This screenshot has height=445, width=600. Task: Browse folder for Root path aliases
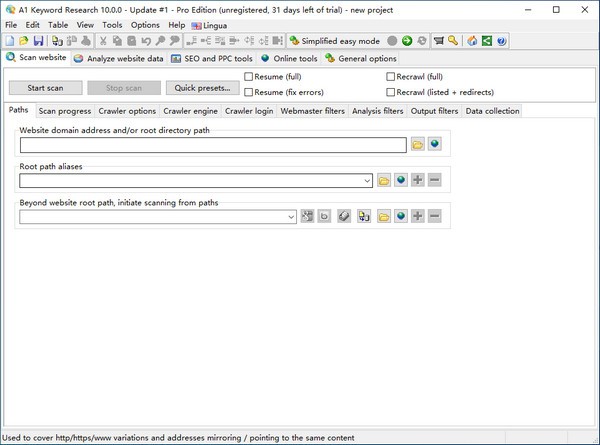[x=384, y=180]
